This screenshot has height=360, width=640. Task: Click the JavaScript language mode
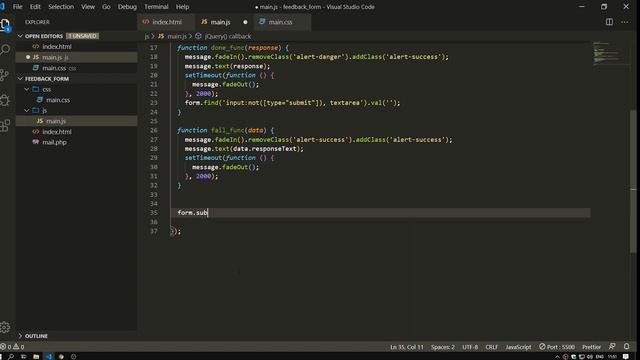tap(518, 347)
